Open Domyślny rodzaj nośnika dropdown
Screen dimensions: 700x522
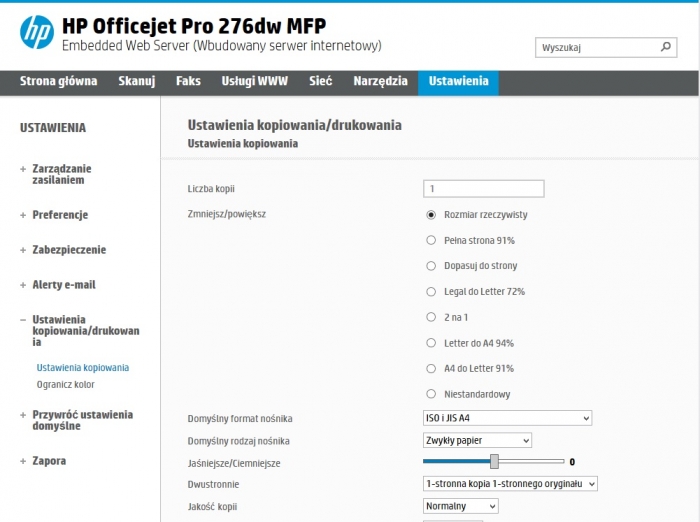pos(477,440)
